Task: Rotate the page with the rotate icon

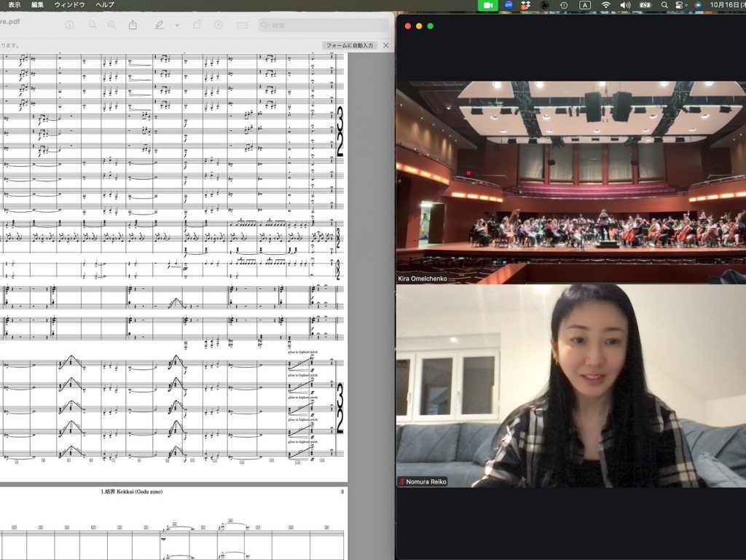Action: pos(197,25)
